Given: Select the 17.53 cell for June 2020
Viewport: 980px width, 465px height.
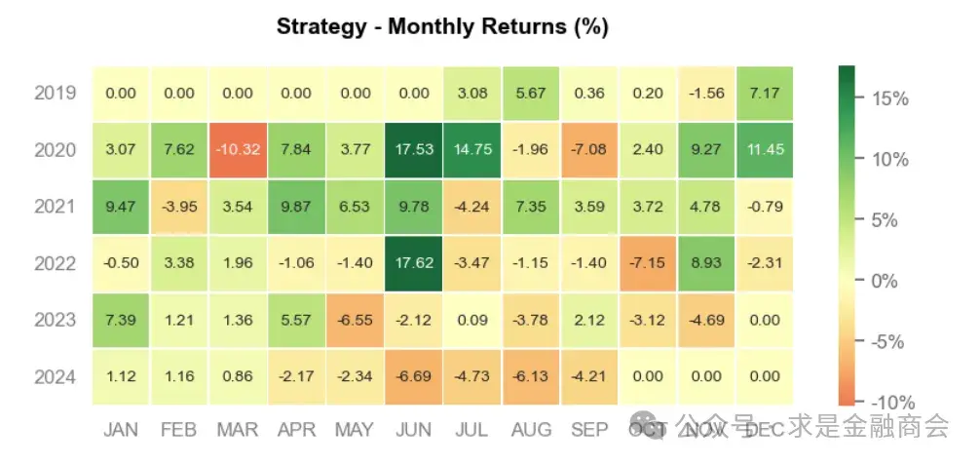Looking at the screenshot, I should point(414,150).
